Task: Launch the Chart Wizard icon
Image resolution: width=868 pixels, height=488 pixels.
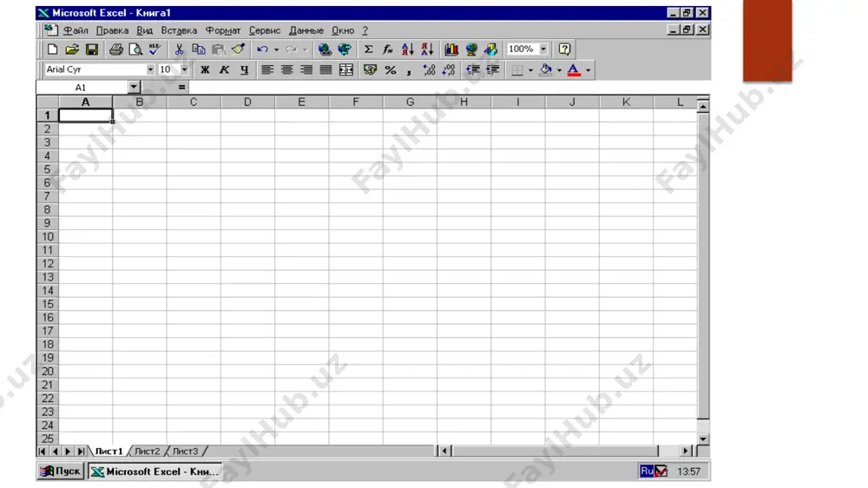Action: 451,49
